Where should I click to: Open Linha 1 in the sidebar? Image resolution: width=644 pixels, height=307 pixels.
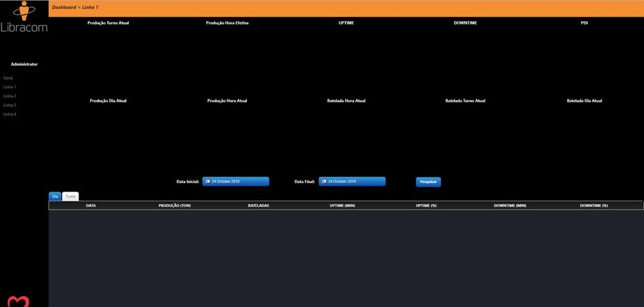click(10, 87)
